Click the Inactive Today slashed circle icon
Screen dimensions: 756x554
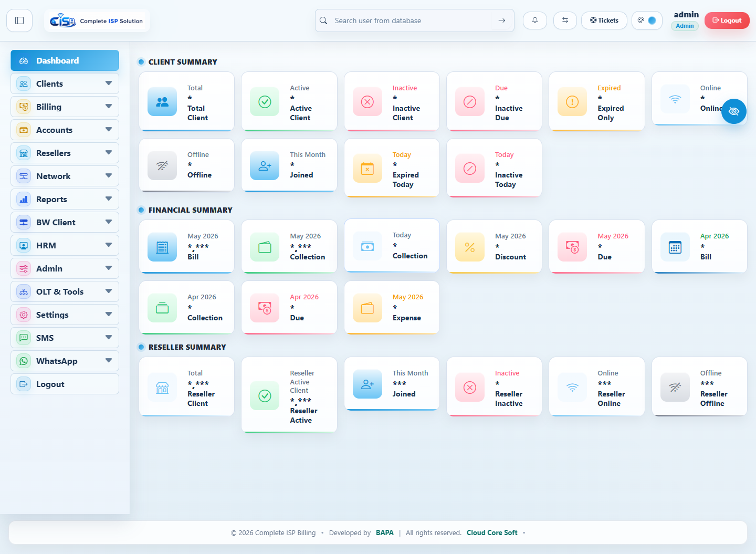pyautogui.click(x=470, y=168)
